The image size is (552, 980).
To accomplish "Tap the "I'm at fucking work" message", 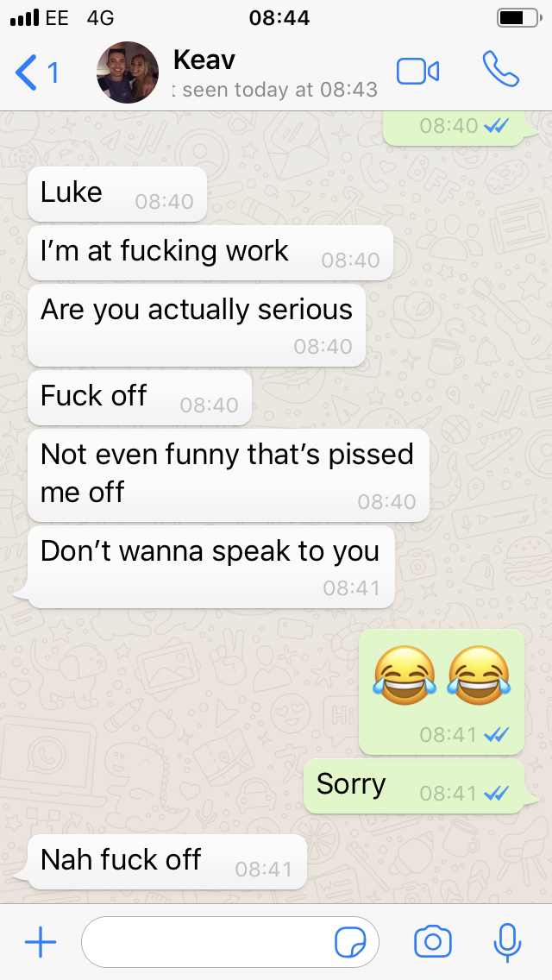I will click(210, 253).
